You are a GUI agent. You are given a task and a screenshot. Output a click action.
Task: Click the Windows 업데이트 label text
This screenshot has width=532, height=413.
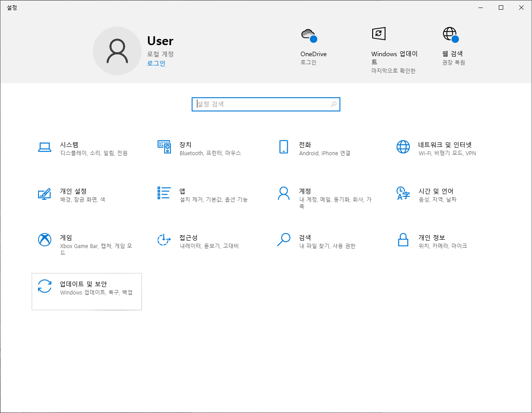click(394, 58)
